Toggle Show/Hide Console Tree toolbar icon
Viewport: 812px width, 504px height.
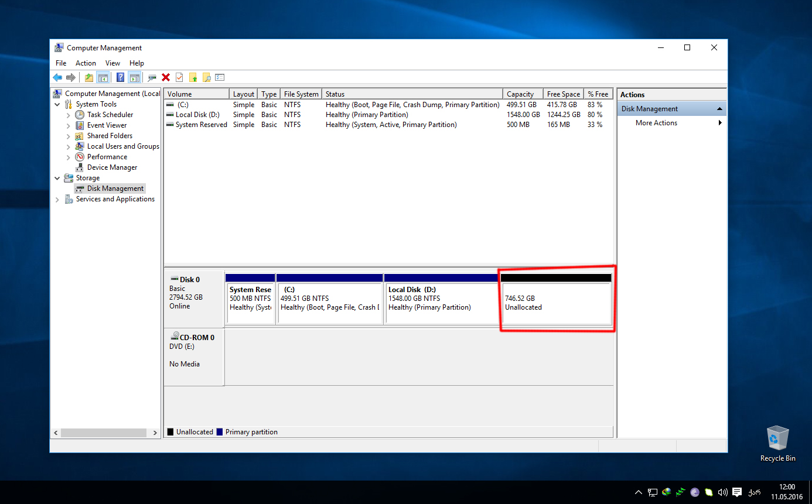point(103,77)
